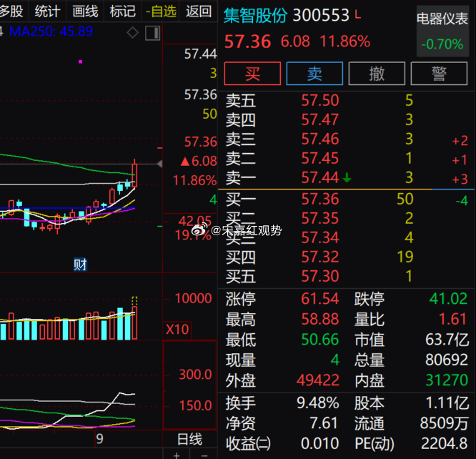The image size is (476, 459).
Task: Click the 财 marker on chart
Action: click(x=80, y=265)
